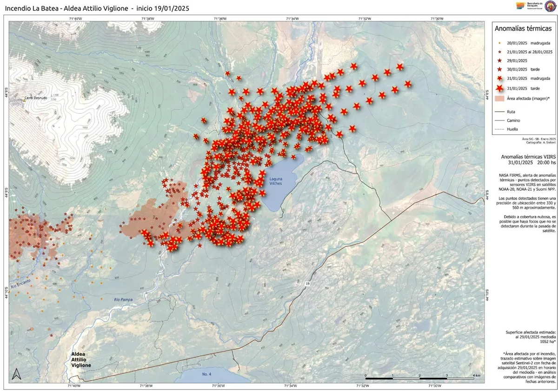Viewport: 558px width, 392px height.
Task: Click the 20/01/2025 madrugada legend text
Action: [x=528, y=43]
